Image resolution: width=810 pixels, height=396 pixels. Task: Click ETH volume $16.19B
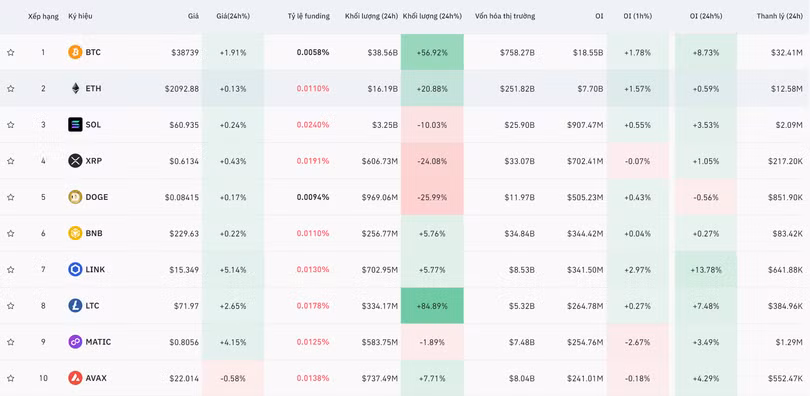383,88
